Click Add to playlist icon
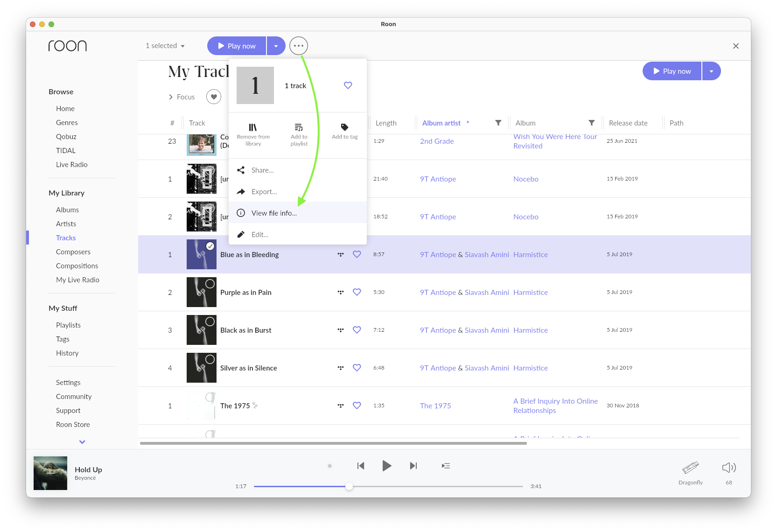 click(299, 127)
